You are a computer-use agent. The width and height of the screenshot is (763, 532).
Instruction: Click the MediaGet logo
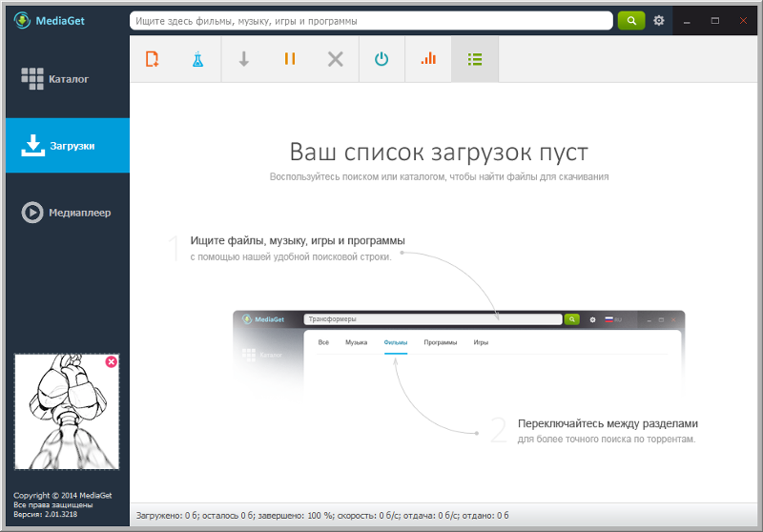click(x=50, y=20)
